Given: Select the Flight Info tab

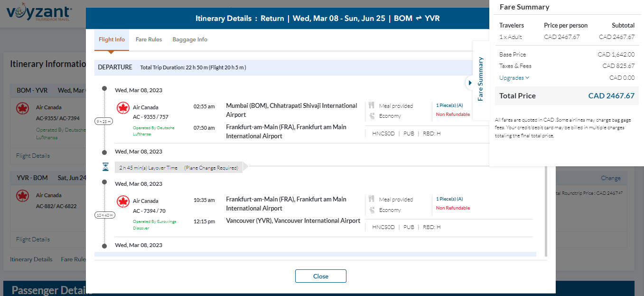Looking at the screenshot, I should pos(112,39).
